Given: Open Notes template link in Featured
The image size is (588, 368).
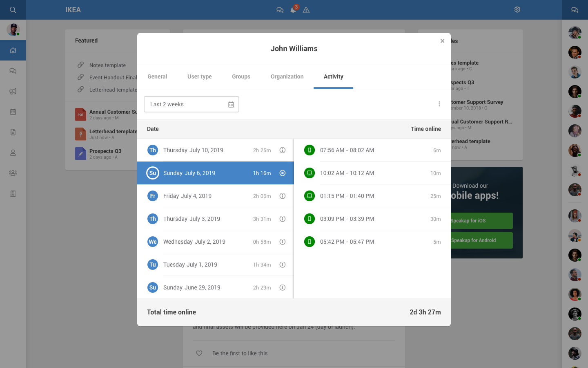Looking at the screenshot, I should (107, 65).
